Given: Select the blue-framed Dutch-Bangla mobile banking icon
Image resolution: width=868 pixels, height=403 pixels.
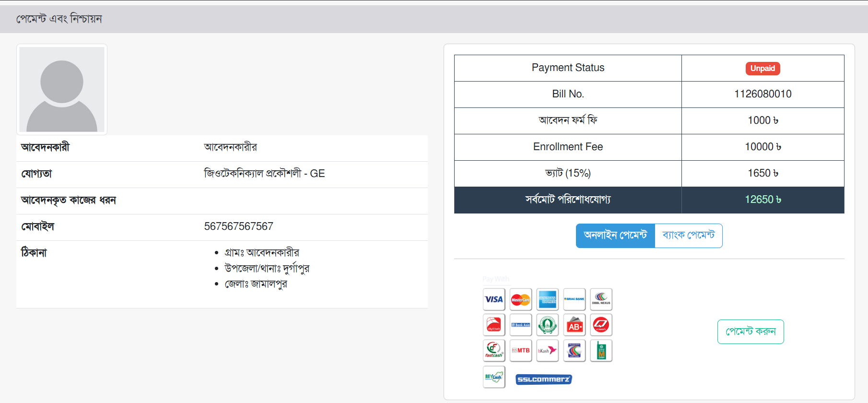Looking at the screenshot, I should tap(575, 351).
